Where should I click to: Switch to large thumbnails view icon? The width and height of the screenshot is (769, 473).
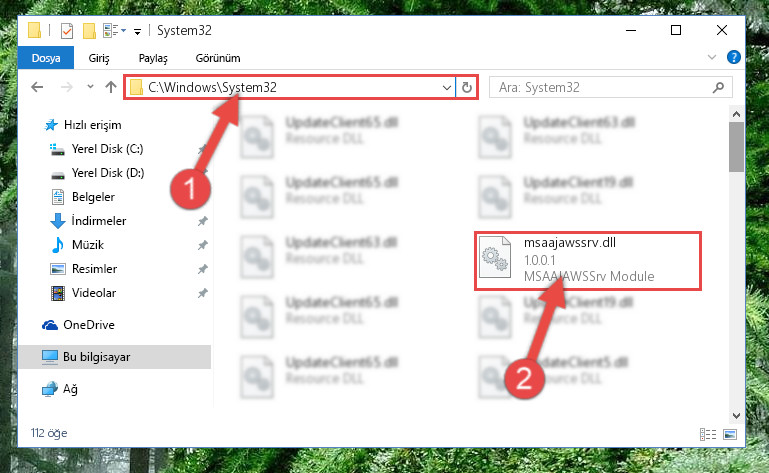tap(730, 434)
